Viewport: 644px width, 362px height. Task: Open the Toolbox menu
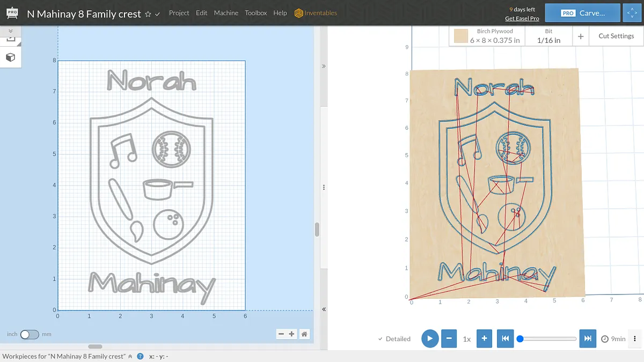click(255, 13)
